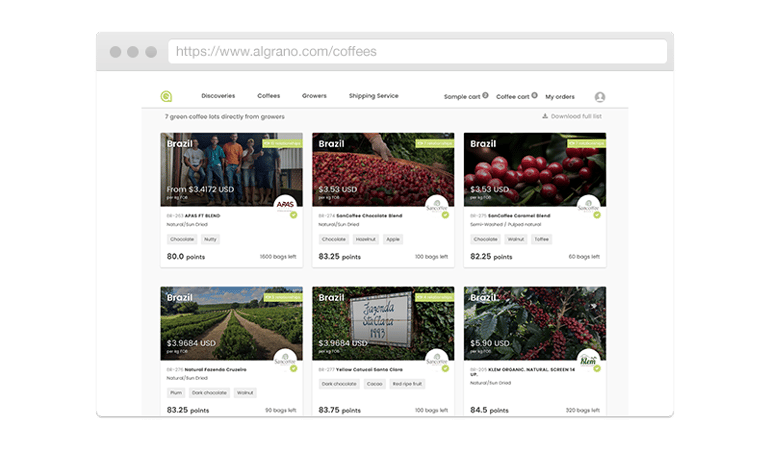
Task: Click Sancoffee logo on Fazenda Cruzeiro card
Action: click(285, 359)
